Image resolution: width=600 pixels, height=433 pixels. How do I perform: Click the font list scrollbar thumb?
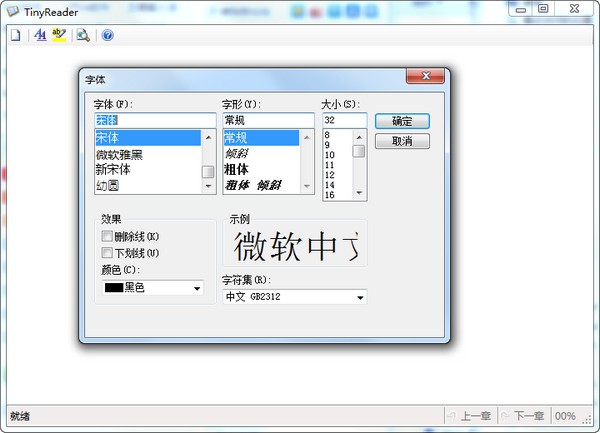click(208, 172)
